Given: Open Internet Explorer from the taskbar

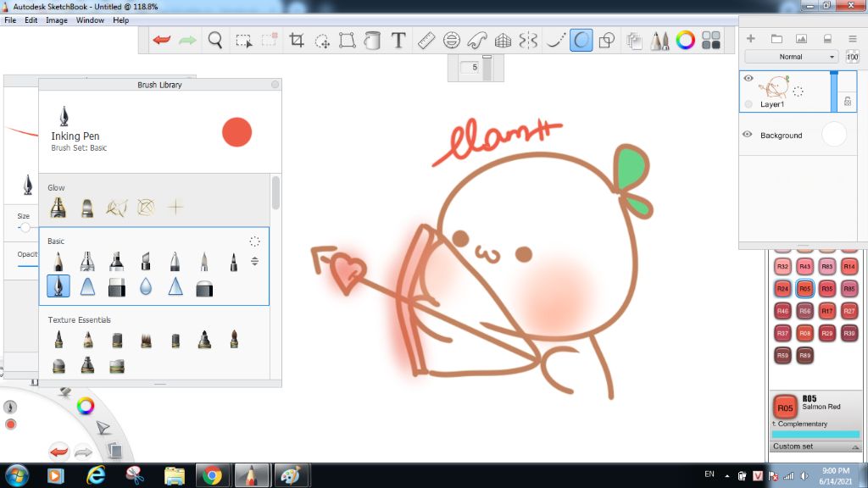Looking at the screenshot, I should (x=96, y=475).
